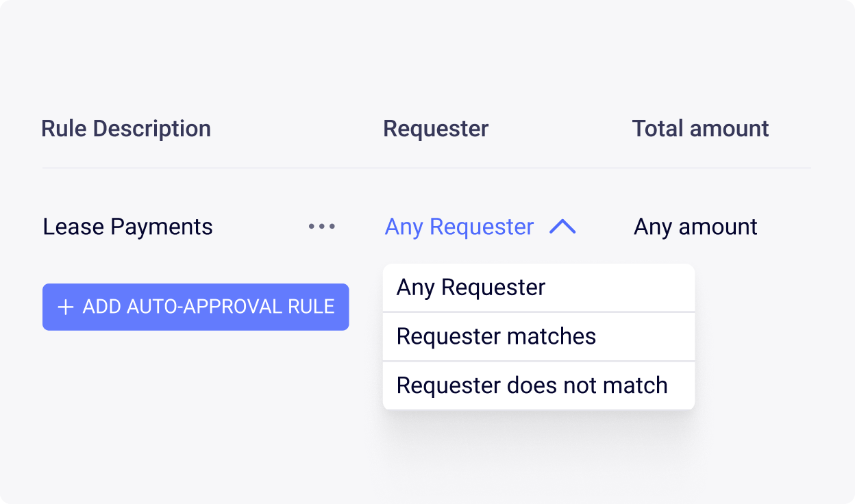Image resolution: width=855 pixels, height=504 pixels.
Task: Click the middle entry of the requester list
Action: (x=495, y=336)
